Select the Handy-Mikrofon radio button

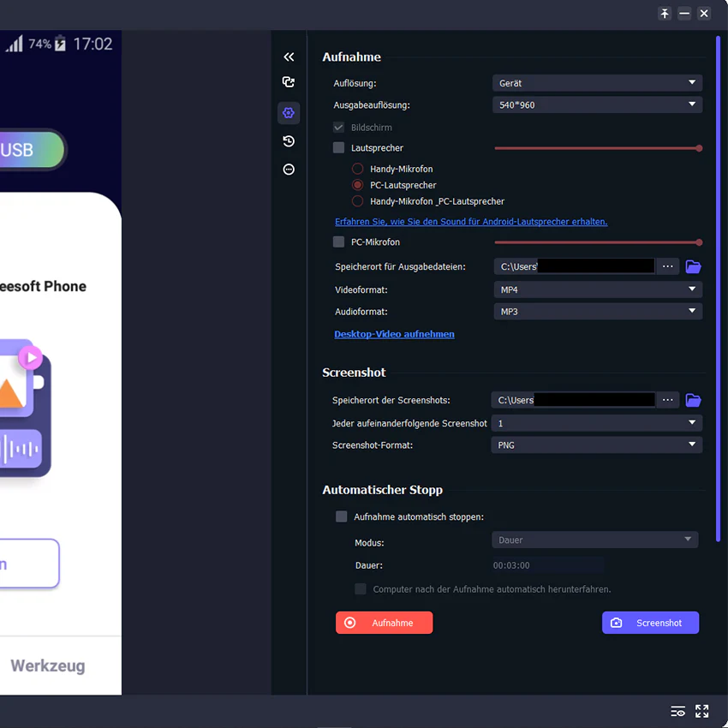357,169
